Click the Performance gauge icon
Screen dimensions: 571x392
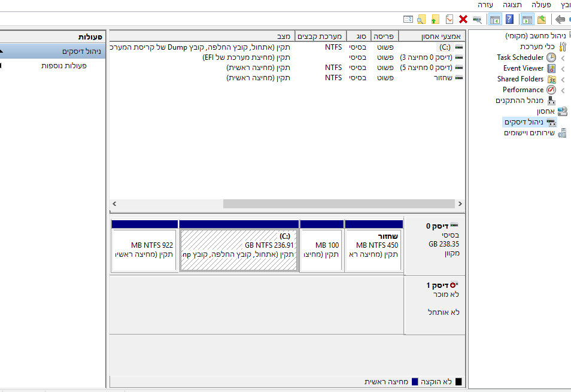coord(551,90)
